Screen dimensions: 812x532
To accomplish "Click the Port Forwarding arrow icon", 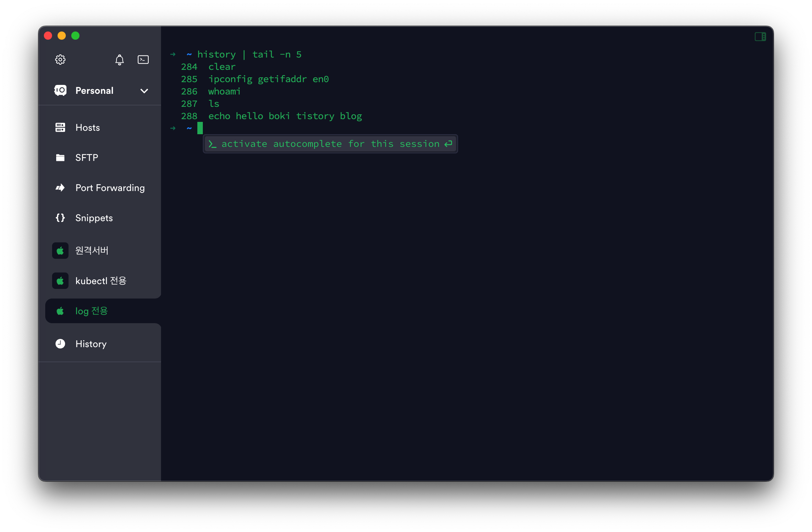I will 60,188.
